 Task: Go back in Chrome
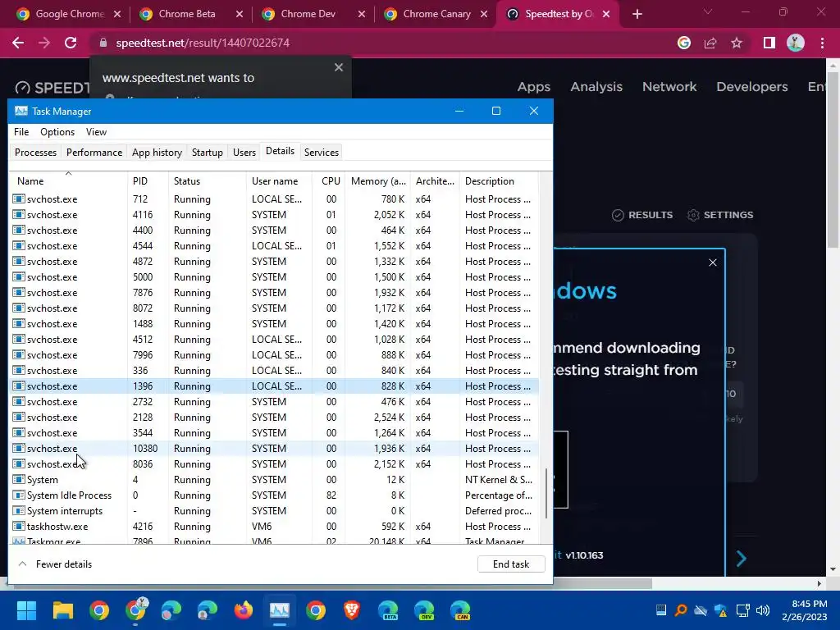(18, 43)
